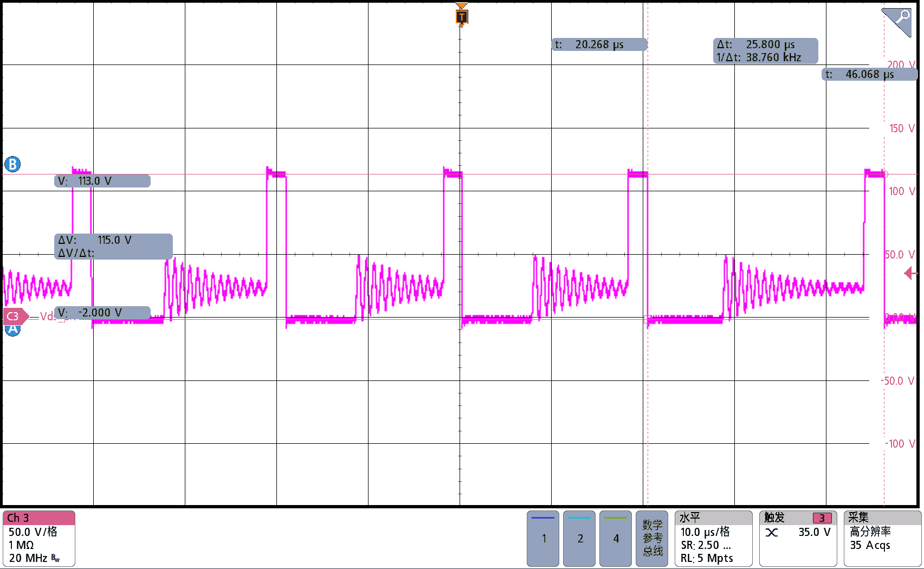Screen dimensions: 924x569
Task: Click the 150 V vertical scale label
Action: tap(902, 128)
